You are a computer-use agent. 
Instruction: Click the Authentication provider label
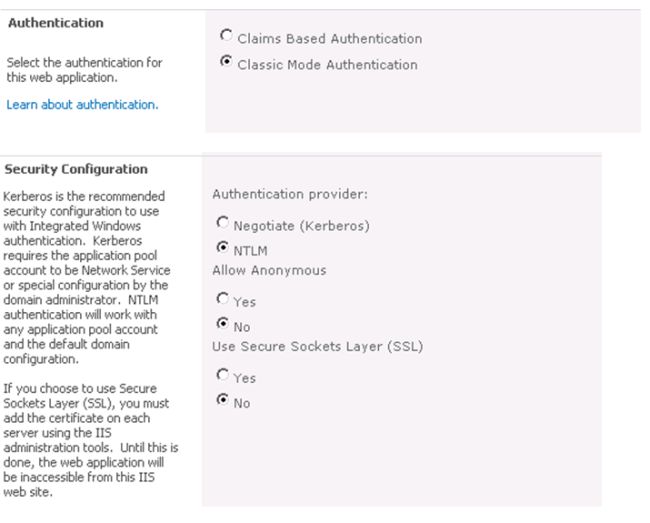pos(290,194)
